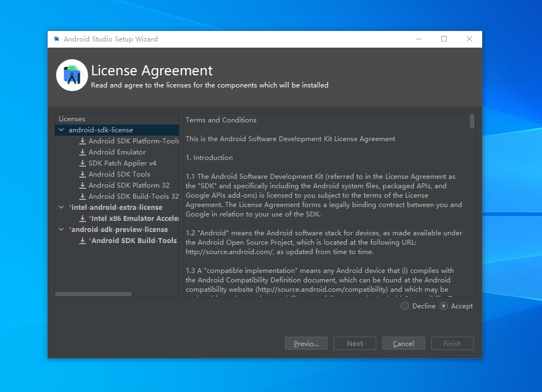The width and height of the screenshot is (542, 392).
Task: Click download icon beside Intel x86 Emulator Accelerator
Action: click(x=82, y=218)
